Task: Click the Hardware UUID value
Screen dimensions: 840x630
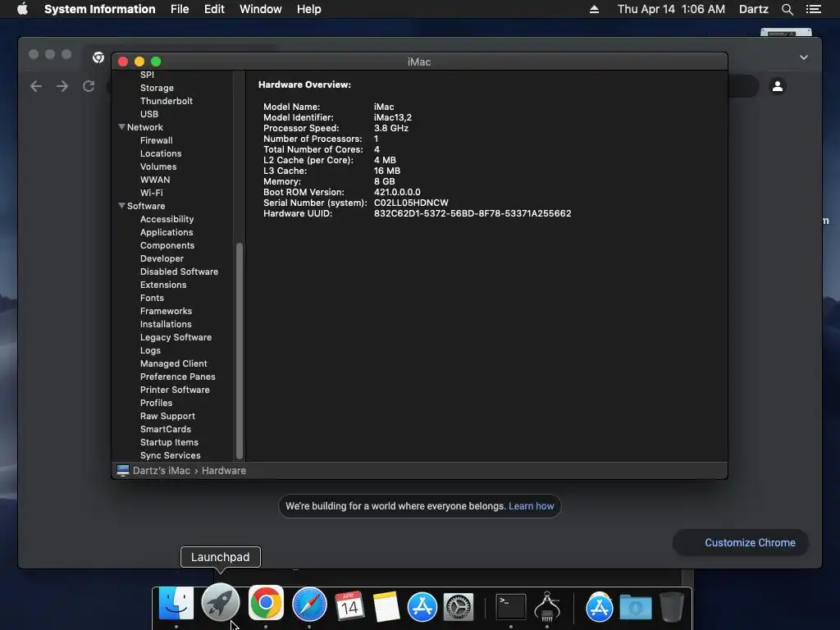Action: click(x=472, y=213)
